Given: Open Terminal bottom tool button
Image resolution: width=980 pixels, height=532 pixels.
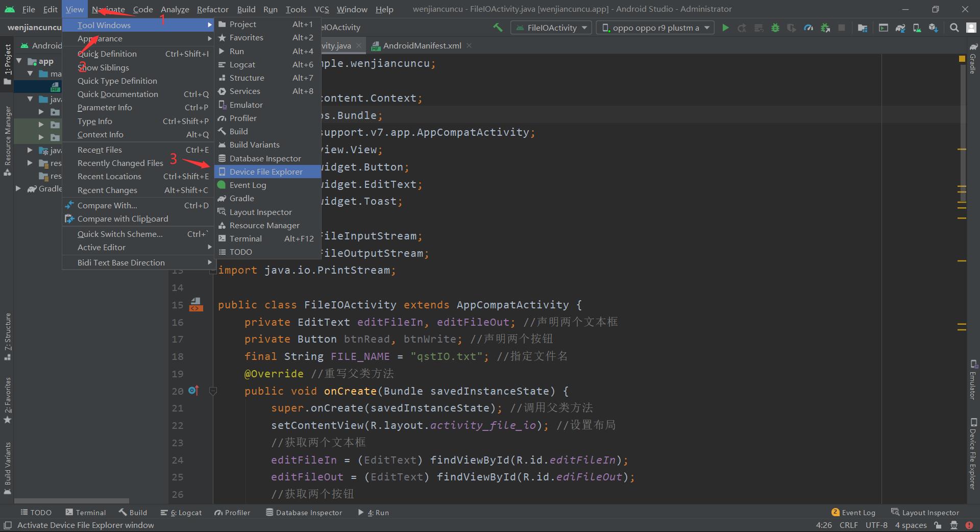Looking at the screenshot, I should click(86, 513).
